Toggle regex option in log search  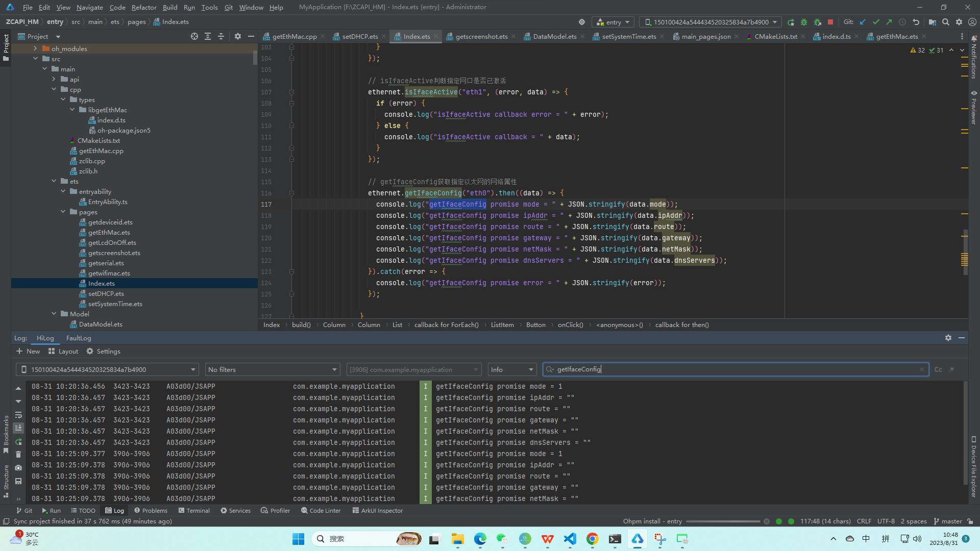pos(951,369)
